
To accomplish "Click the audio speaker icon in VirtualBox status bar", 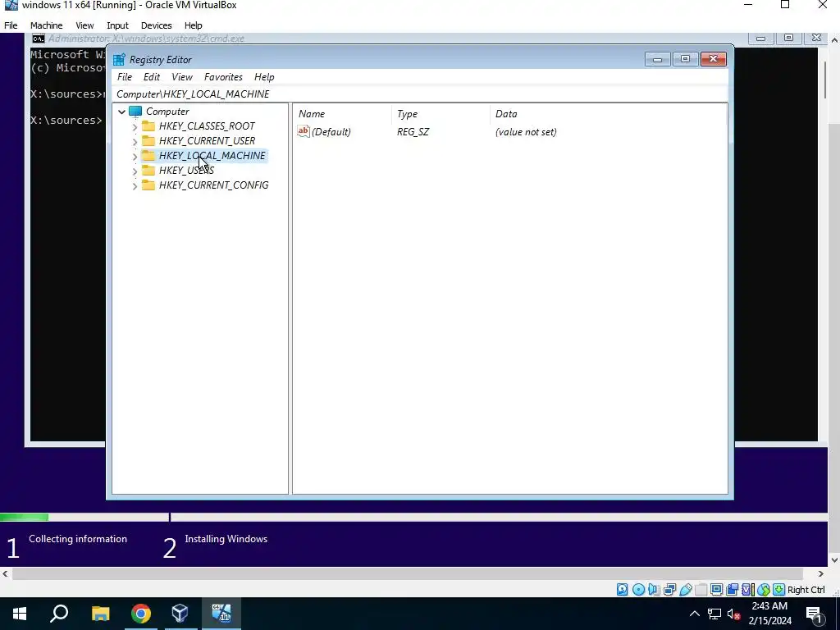I will 654,590.
